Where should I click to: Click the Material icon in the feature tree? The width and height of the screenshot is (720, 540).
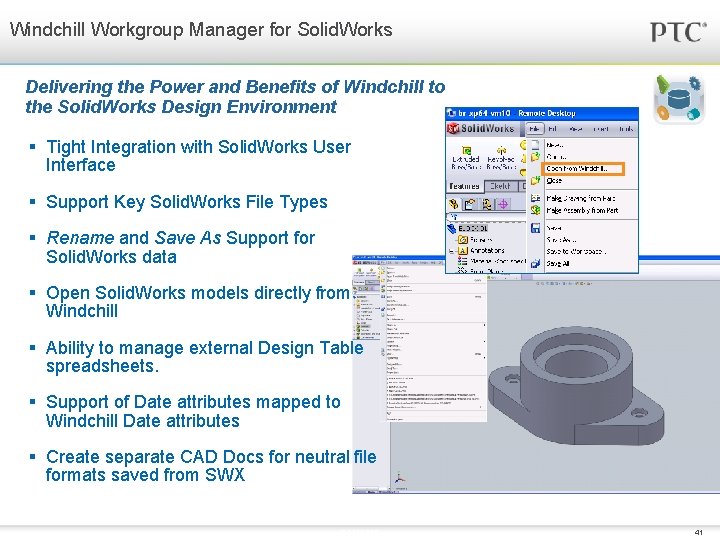point(463,261)
